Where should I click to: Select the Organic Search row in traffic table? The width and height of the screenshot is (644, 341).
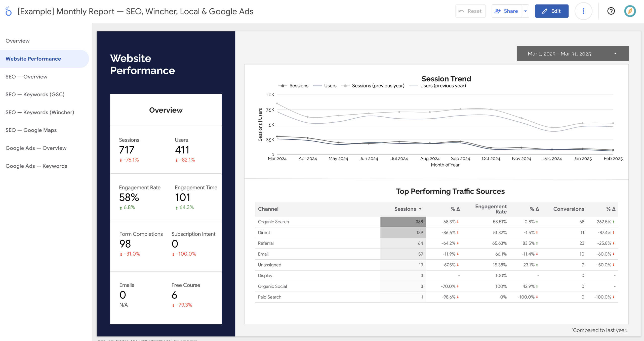pyautogui.click(x=273, y=221)
